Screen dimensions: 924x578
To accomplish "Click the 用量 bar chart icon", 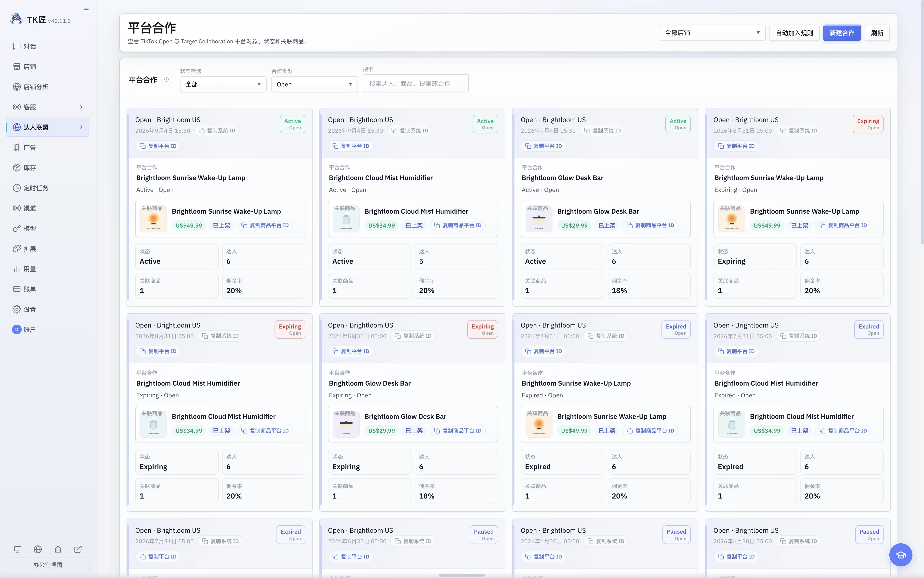I will point(17,269).
